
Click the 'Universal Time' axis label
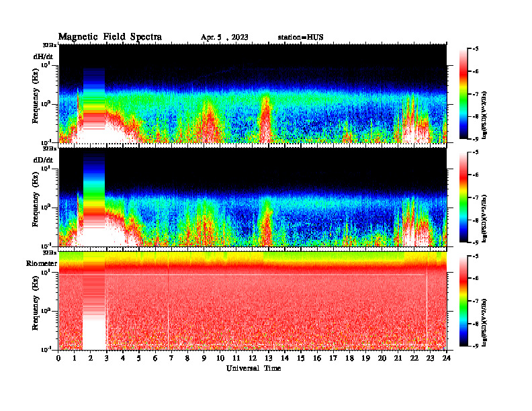click(x=253, y=369)
